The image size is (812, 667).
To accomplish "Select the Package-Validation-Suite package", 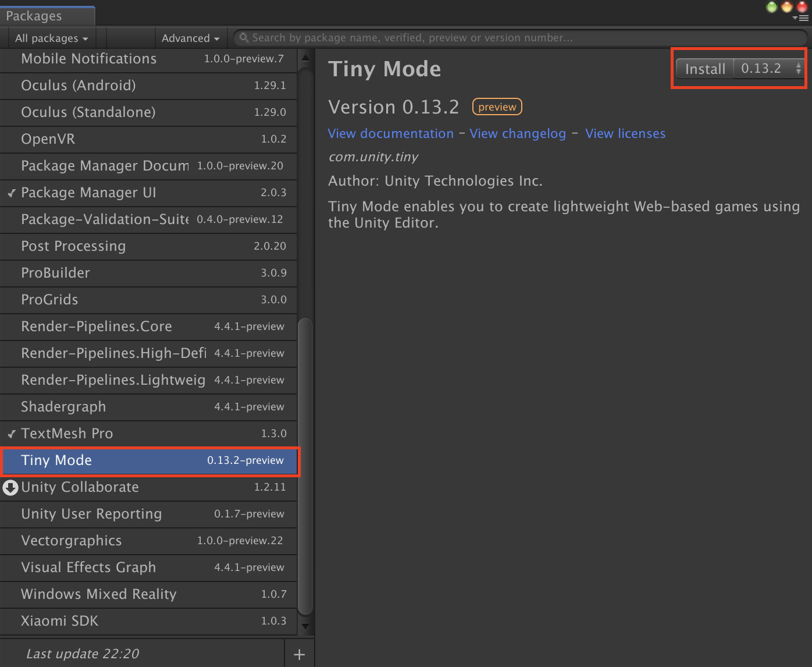I will pyautogui.click(x=148, y=219).
